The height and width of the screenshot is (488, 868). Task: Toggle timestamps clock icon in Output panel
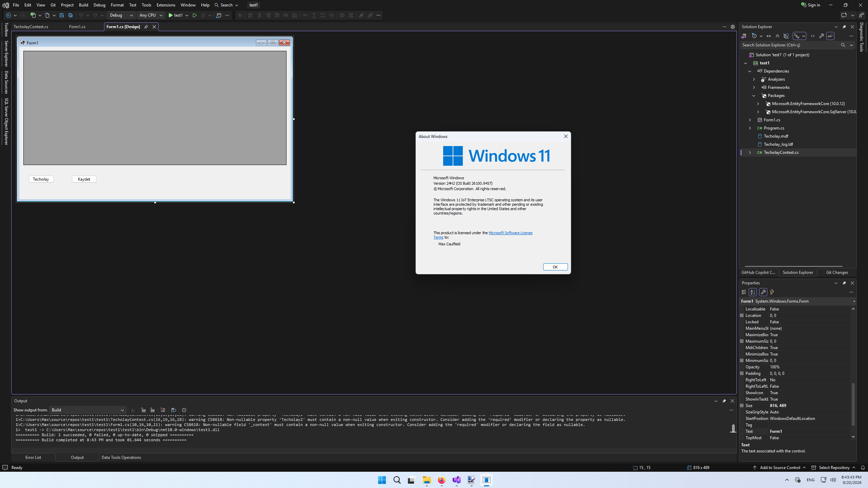pyautogui.click(x=184, y=410)
